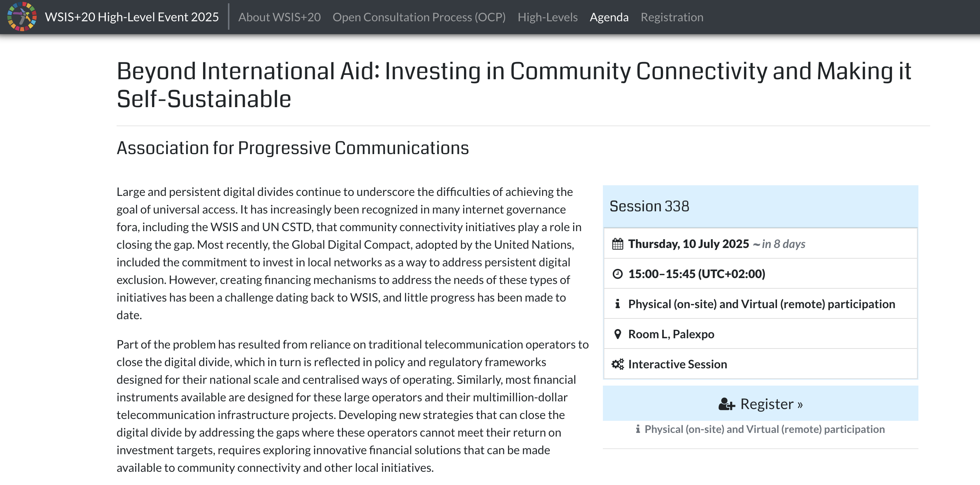This screenshot has width=980, height=485.
Task: Click the Thursday, 10 July 2025 date row
Action: pyautogui.click(x=760, y=244)
